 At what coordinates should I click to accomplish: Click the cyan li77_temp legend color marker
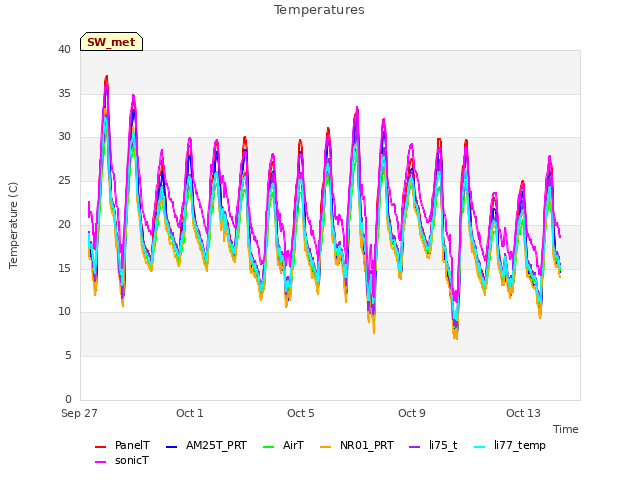(x=480, y=447)
